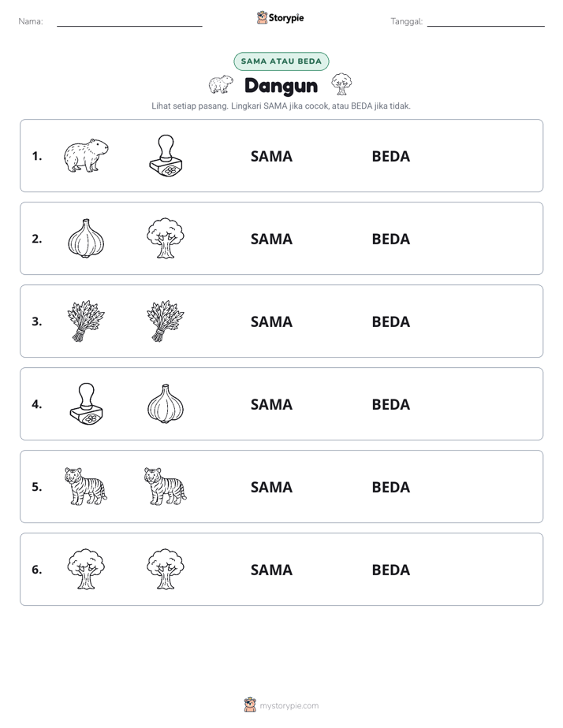
Task: Choose SAMA for question 5
Action: pos(271,487)
